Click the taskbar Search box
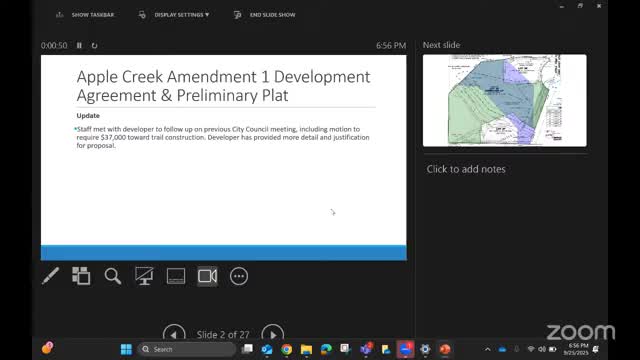Image resolution: width=640 pixels, height=360 pixels. (x=187, y=349)
